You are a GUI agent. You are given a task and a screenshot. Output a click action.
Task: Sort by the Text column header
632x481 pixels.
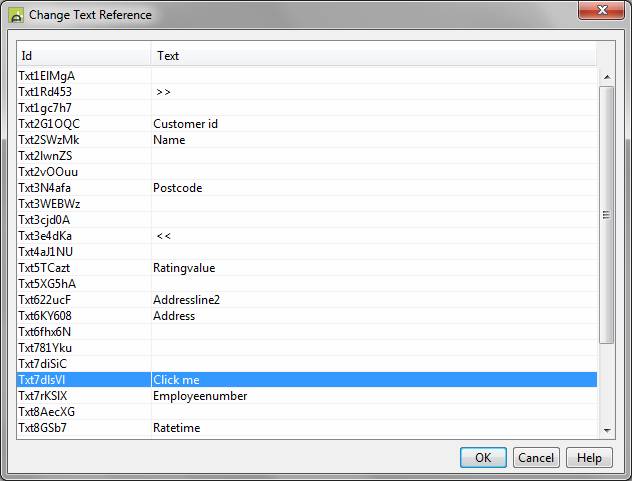point(374,56)
